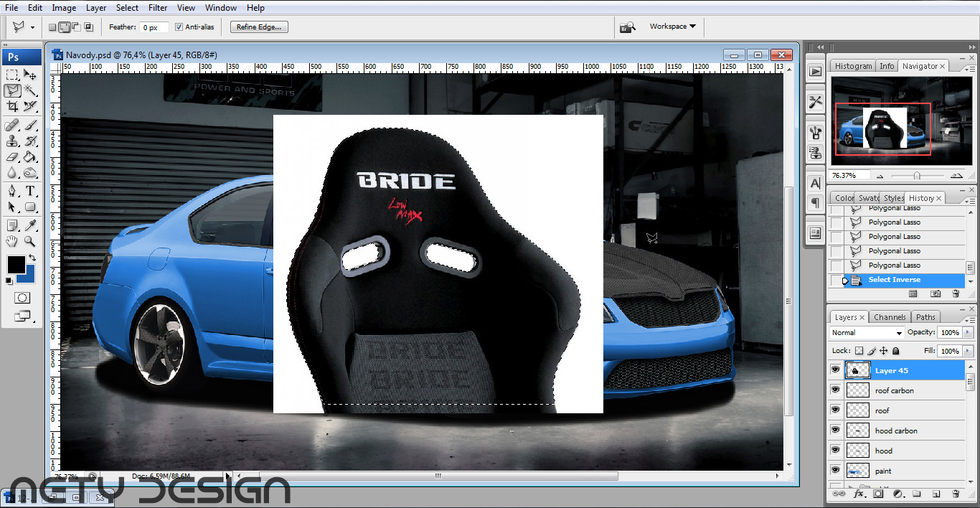The width and height of the screenshot is (980, 508).
Task: Add a layer mask
Action: point(878,494)
